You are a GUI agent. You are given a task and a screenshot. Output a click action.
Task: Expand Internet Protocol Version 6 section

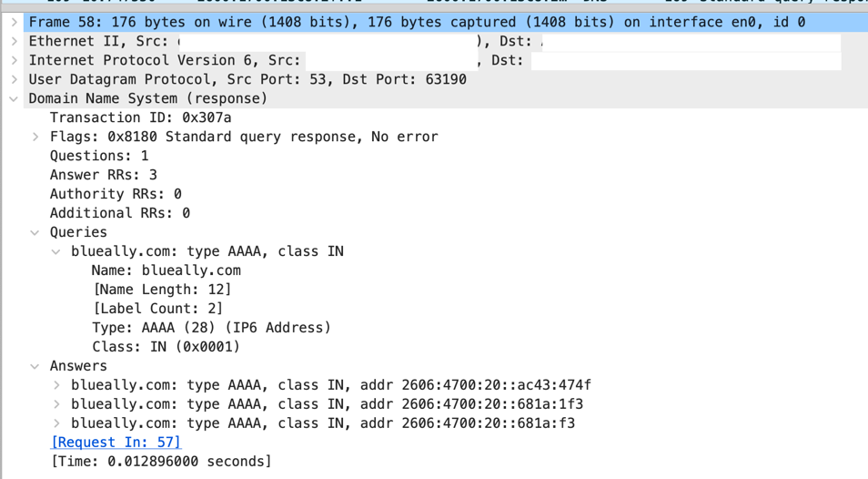point(15,60)
